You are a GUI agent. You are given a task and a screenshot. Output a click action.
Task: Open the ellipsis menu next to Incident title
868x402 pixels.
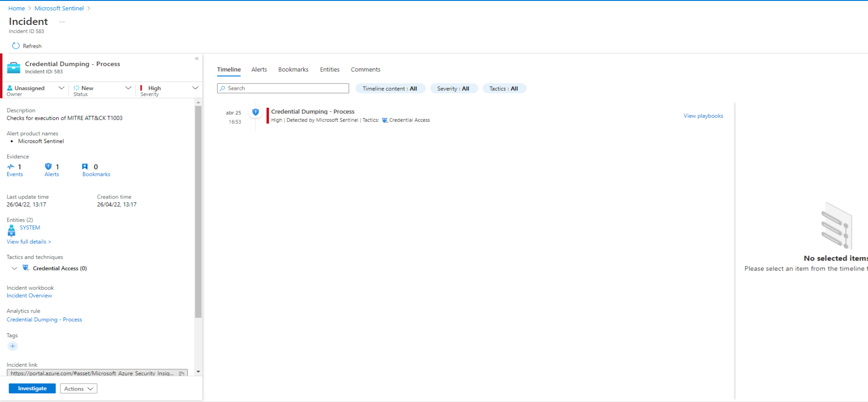click(62, 22)
